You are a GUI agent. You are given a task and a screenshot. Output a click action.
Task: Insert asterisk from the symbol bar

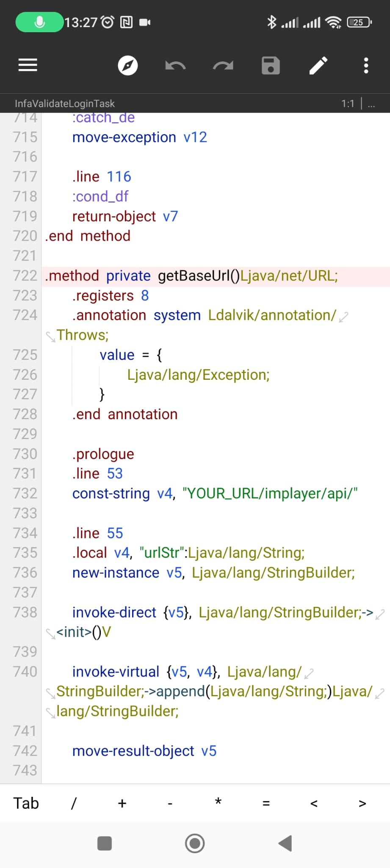tap(218, 803)
